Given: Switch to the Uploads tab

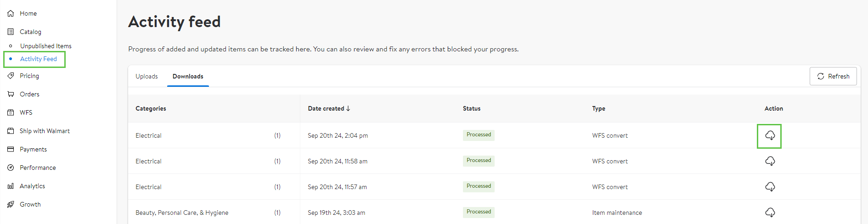Looking at the screenshot, I should point(147,76).
